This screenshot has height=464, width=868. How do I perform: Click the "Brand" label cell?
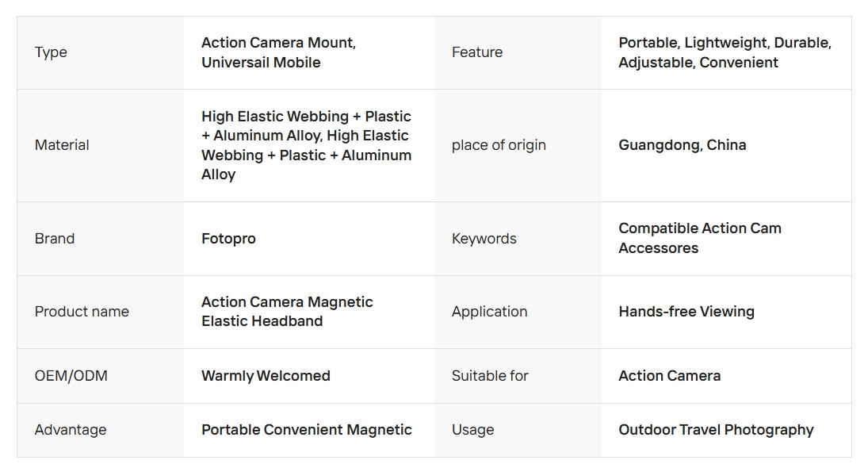point(55,239)
